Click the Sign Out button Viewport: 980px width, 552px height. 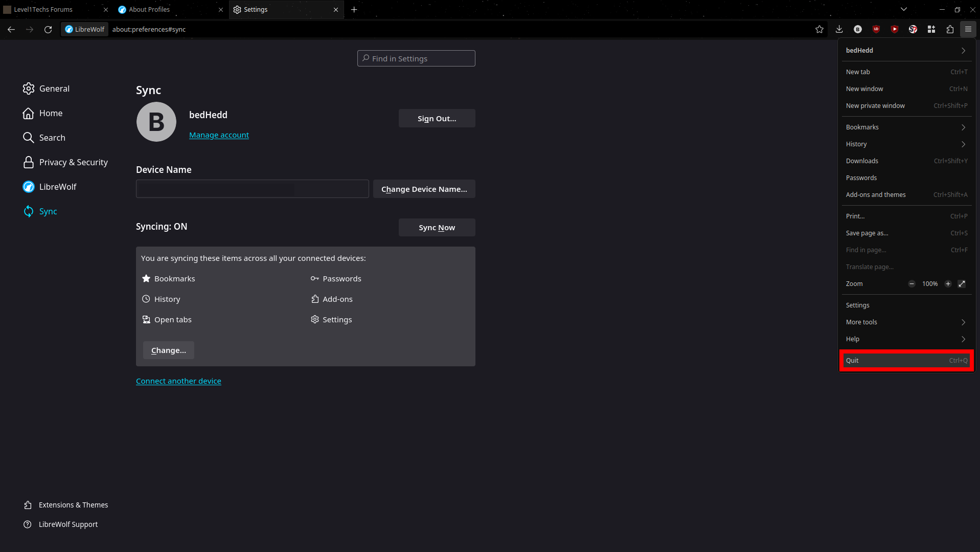click(x=437, y=119)
